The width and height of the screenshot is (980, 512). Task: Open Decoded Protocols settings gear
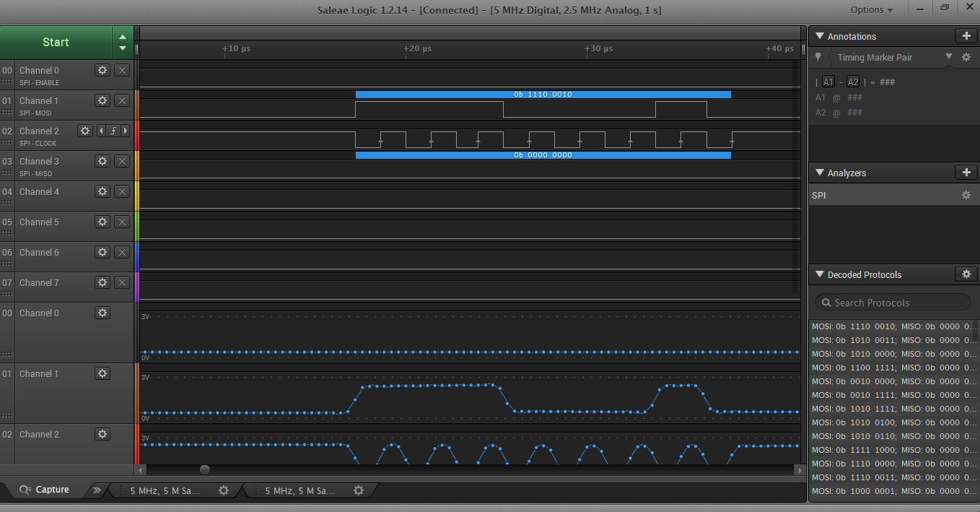966,274
